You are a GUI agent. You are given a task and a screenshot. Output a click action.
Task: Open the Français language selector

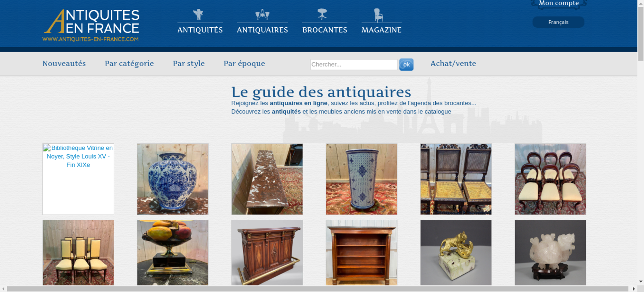tap(558, 22)
